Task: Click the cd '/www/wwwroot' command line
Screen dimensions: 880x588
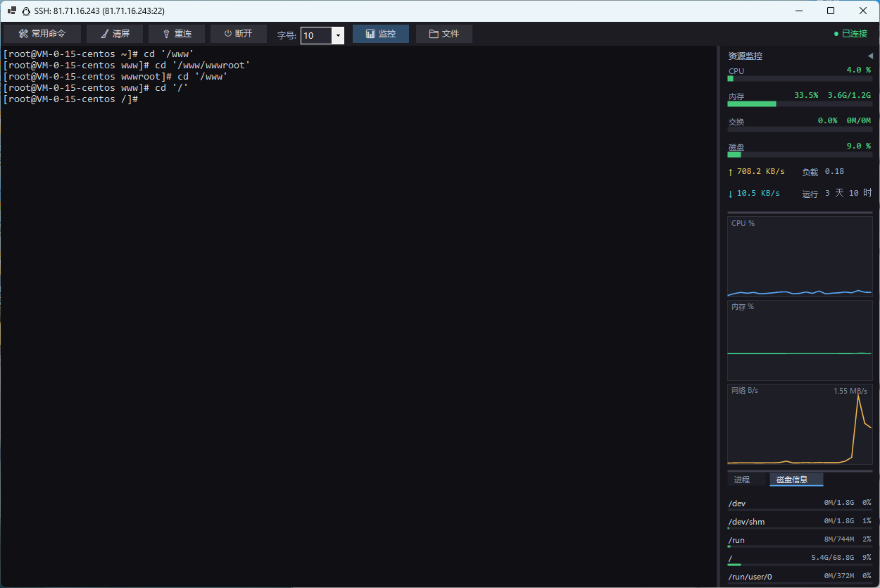Action: pos(127,65)
